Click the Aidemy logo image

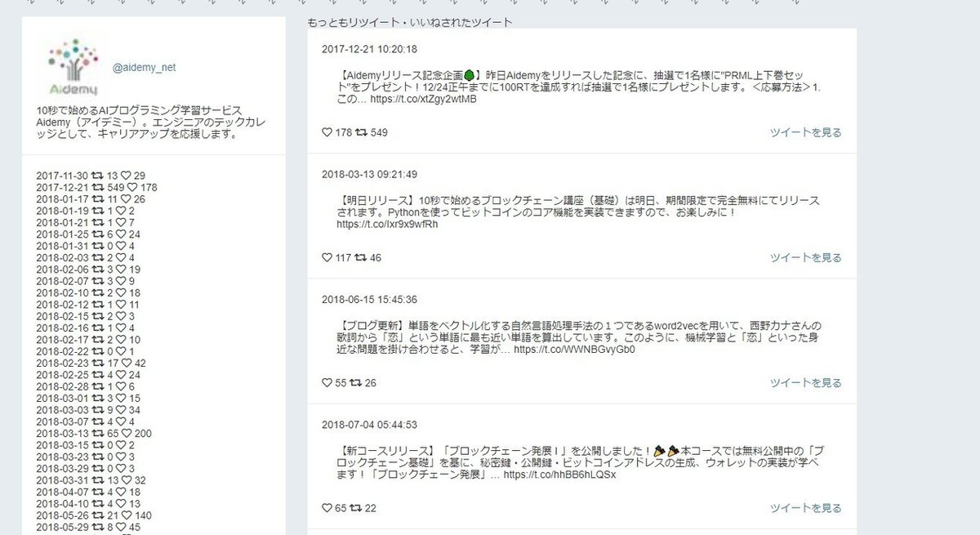click(73, 67)
